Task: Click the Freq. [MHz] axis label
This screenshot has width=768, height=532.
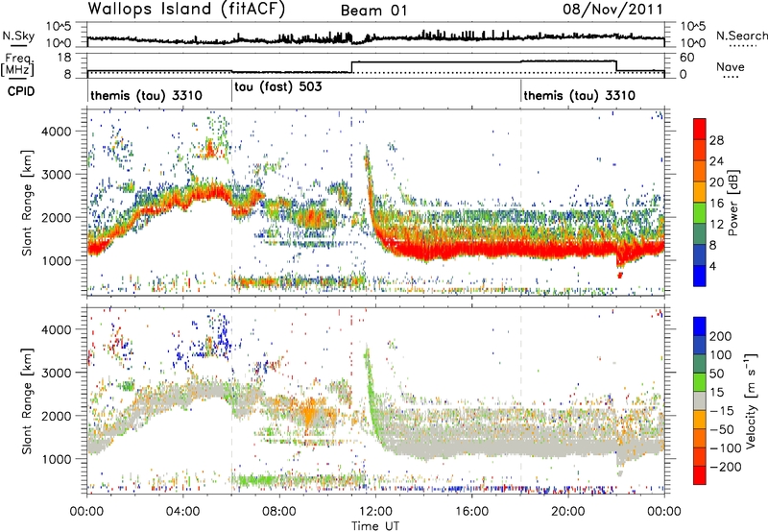Action: [x=18, y=65]
